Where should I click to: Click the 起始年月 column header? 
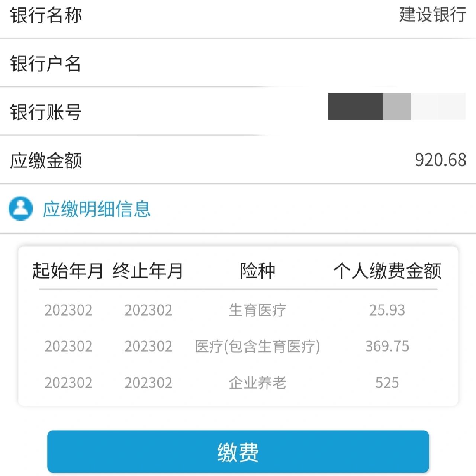68,270
